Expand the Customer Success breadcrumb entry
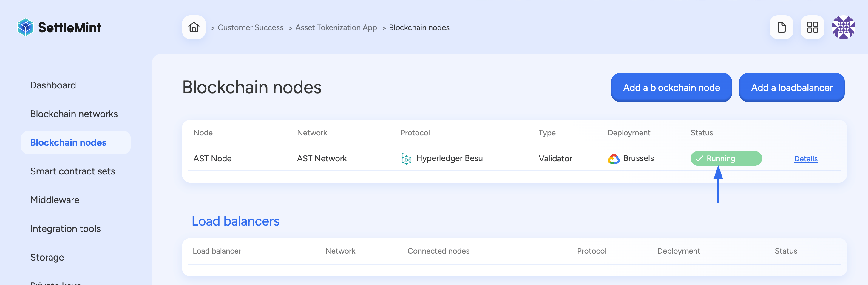Viewport: 868px width, 285px height. pyautogui.click(x=250, y=27)
